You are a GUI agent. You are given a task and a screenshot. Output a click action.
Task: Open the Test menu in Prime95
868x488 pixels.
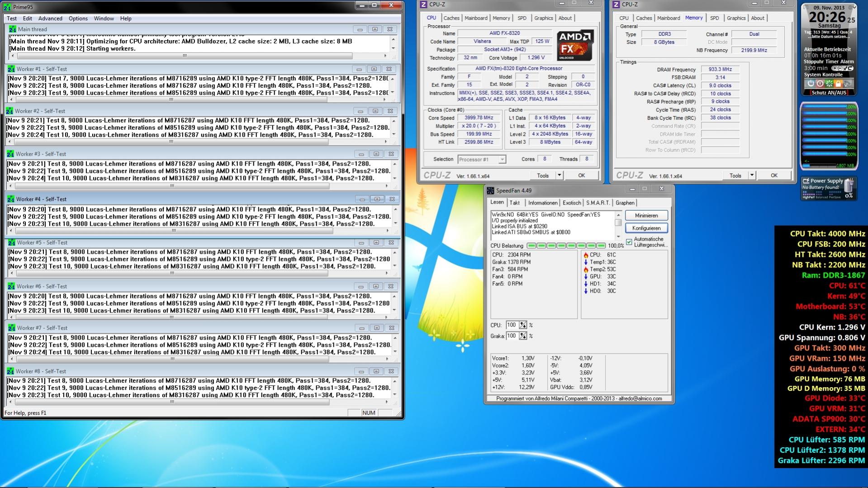12,19
